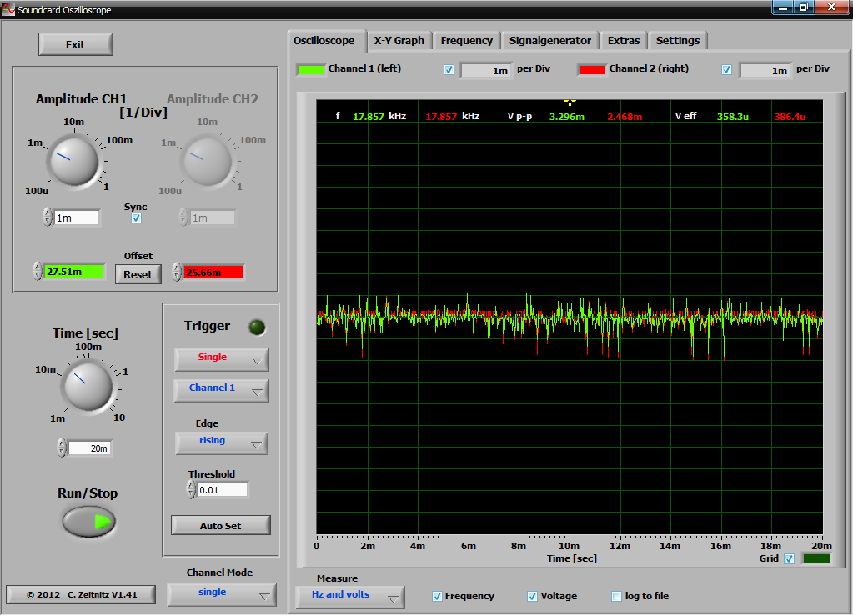Click the Channel 2 per Div field
Viewport: 853px width, 616px height.
[x=765, y=71]
